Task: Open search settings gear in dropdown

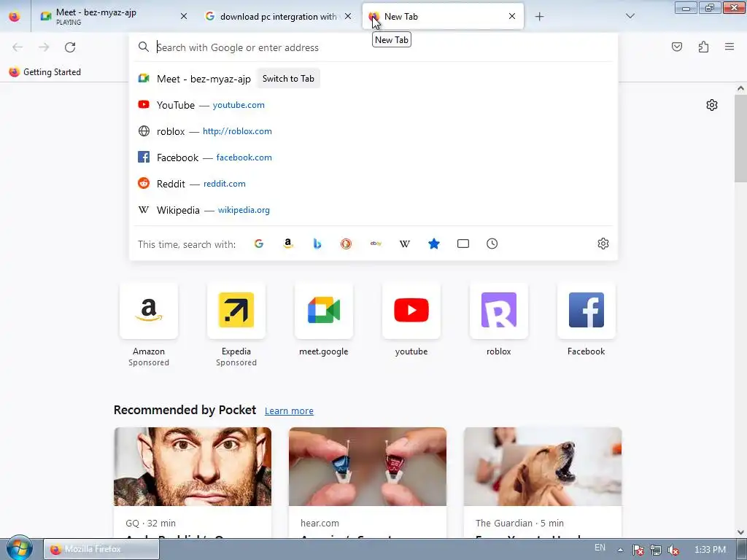Action: pos(603,244)
